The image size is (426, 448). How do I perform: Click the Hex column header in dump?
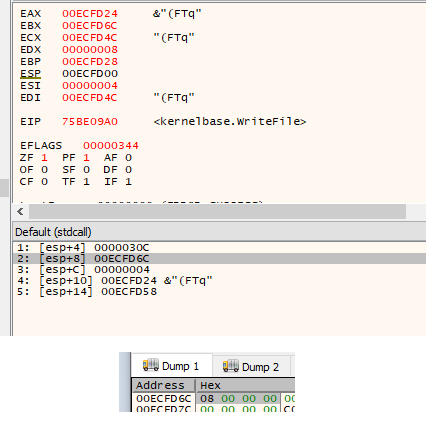coord(245,386)
